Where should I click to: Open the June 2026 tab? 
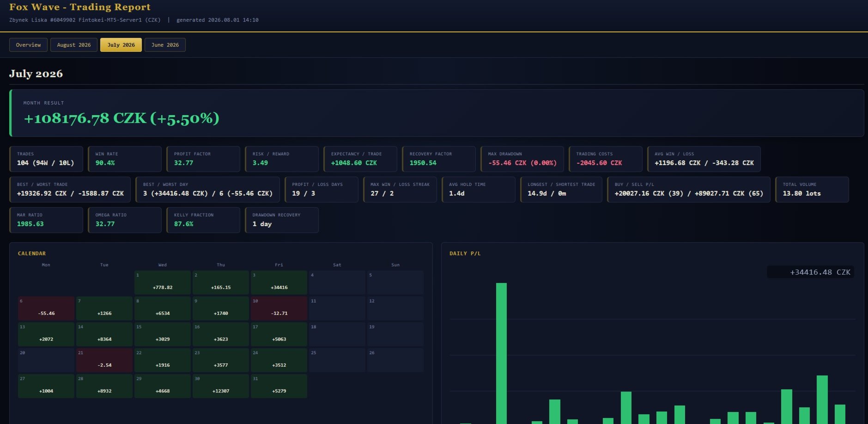click(x=165, y=45)
